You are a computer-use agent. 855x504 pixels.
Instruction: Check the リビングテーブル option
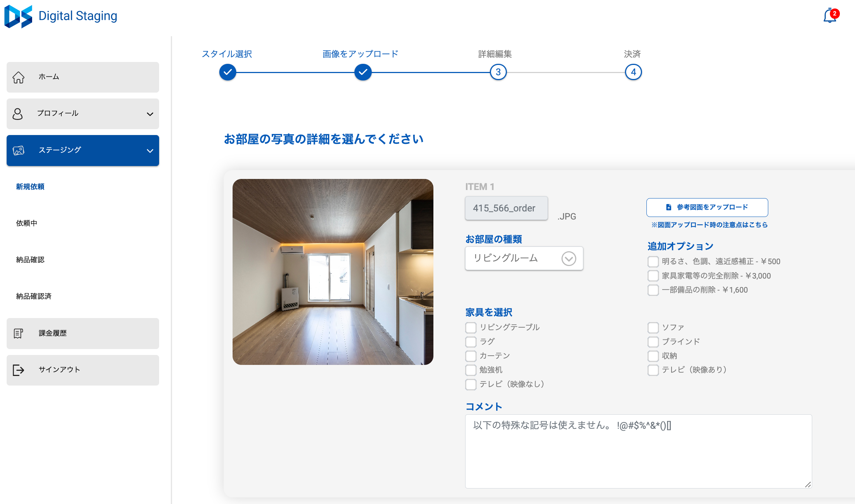[471, 328]
